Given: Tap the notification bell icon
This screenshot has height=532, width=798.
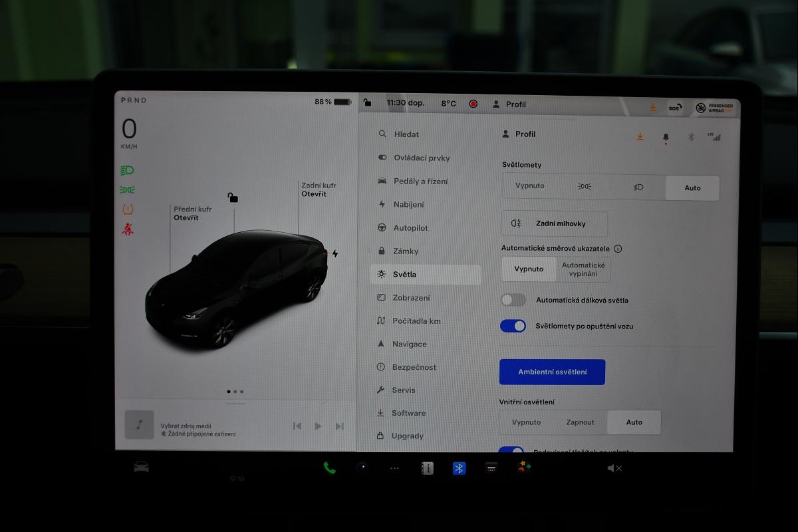Looking at the screenshot, I should [666, 137].
